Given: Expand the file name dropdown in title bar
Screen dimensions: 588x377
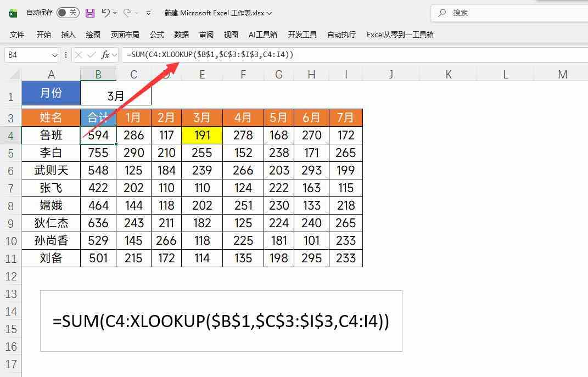Looking at the screenshot, I should [269, 13].
